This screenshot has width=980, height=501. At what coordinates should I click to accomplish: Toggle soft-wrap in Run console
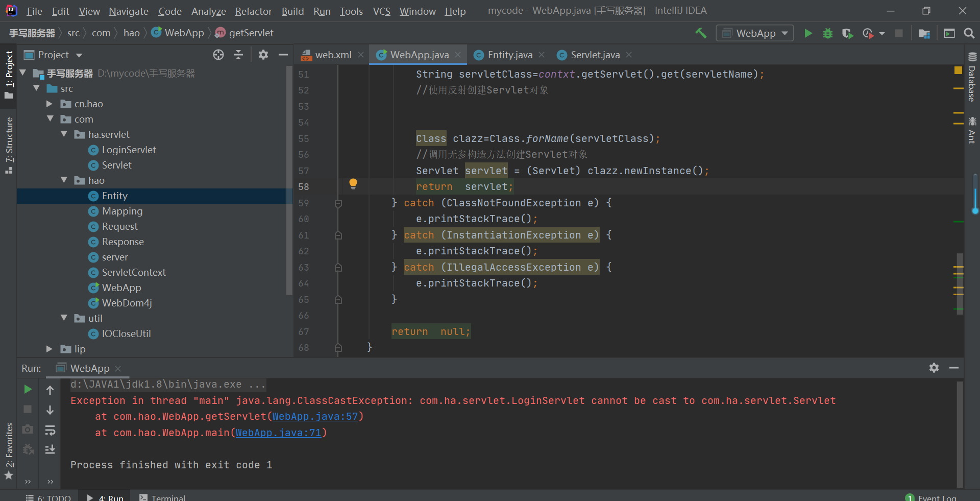(50, 430)
